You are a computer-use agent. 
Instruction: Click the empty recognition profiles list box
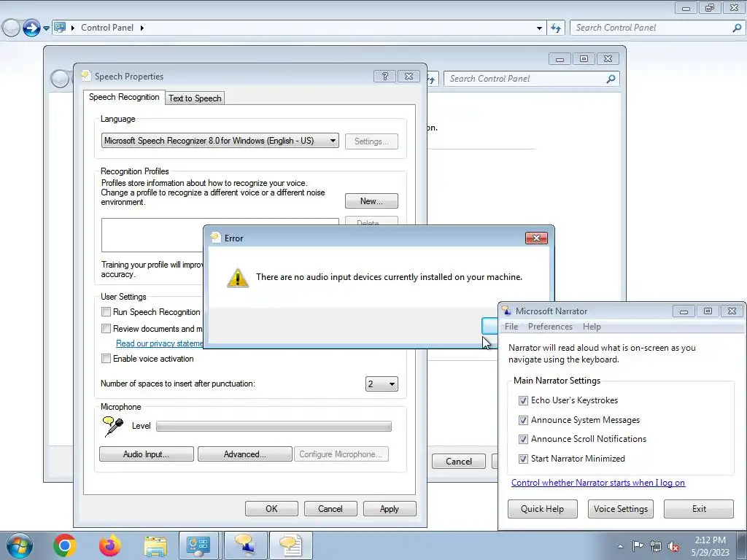(x=152, y=236)
